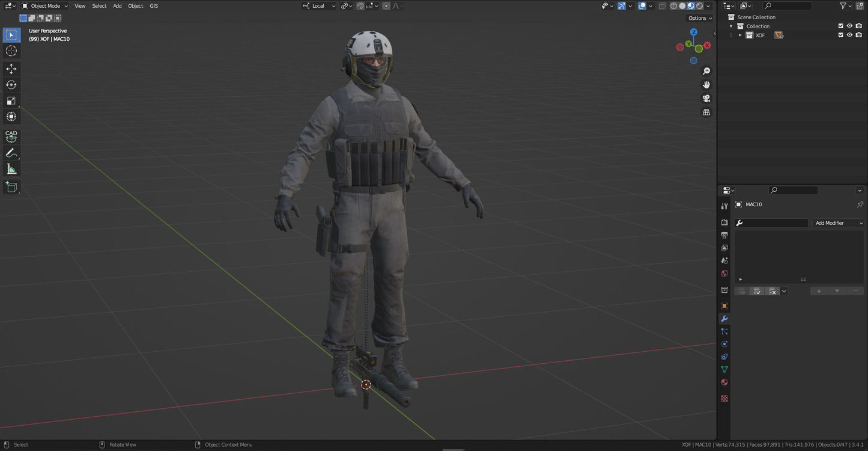The width and height of the screenshot is (868, 451).
Task: Select Wireframe viewport shading
Action: pyautogui.click(x=673, y=5)
